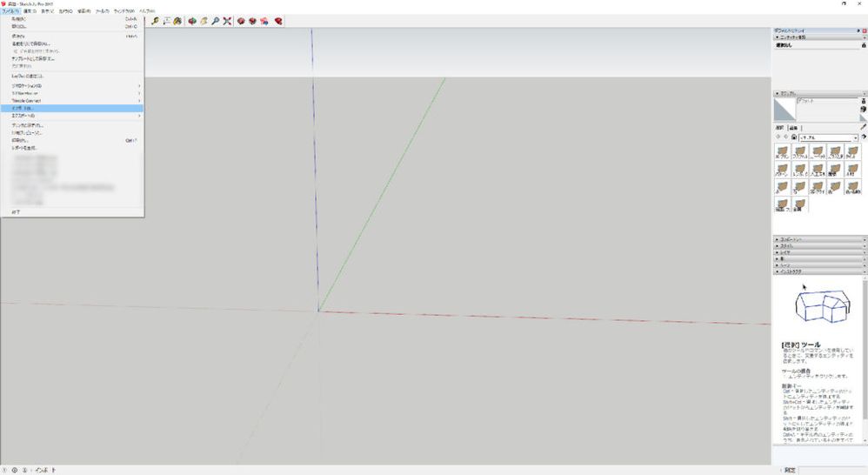Open the ジオロケーション submenu

pyautogui.click(x=72, y=86)
